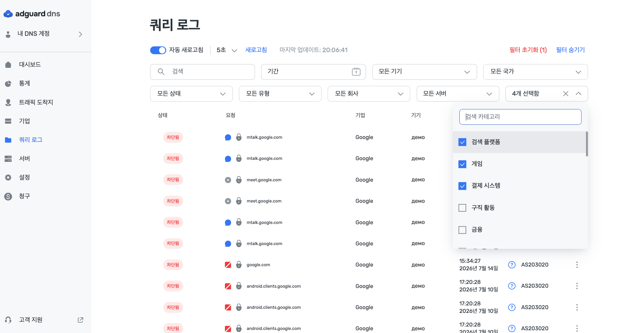Click blue chat icon on first mtalk.google.com row
This screenshot has width=644, height=333.
click(228, 137)
